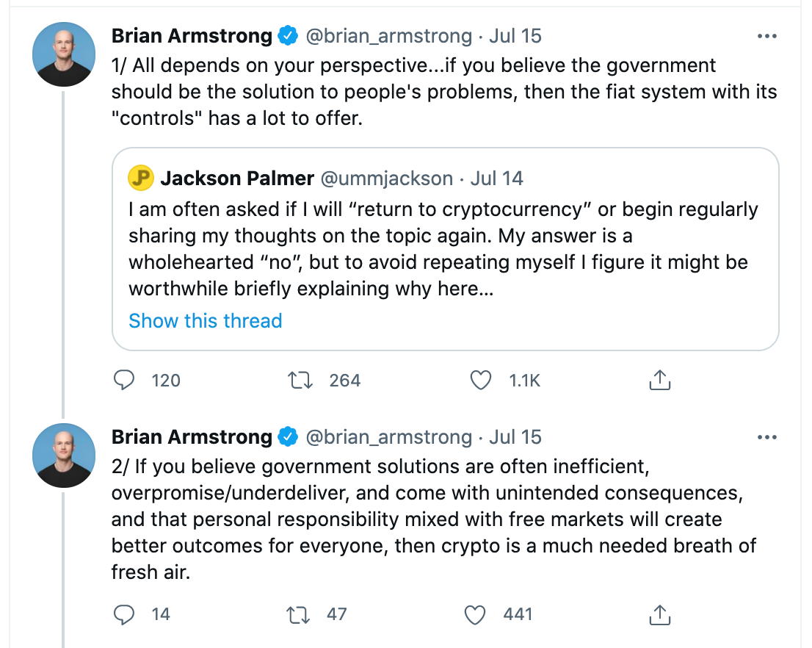Reply to the first tweet with 120 replies

pos(125,380)
